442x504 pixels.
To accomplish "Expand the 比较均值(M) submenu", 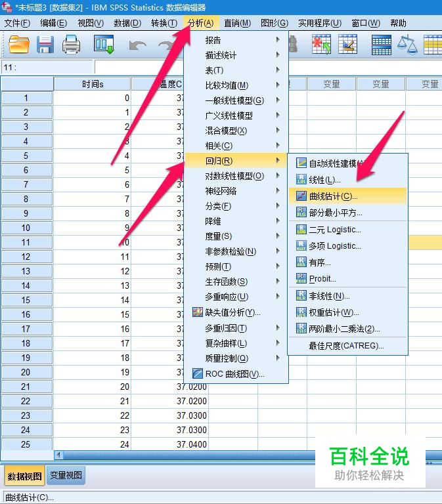I will pyautogui.click(x=236, y=85).
